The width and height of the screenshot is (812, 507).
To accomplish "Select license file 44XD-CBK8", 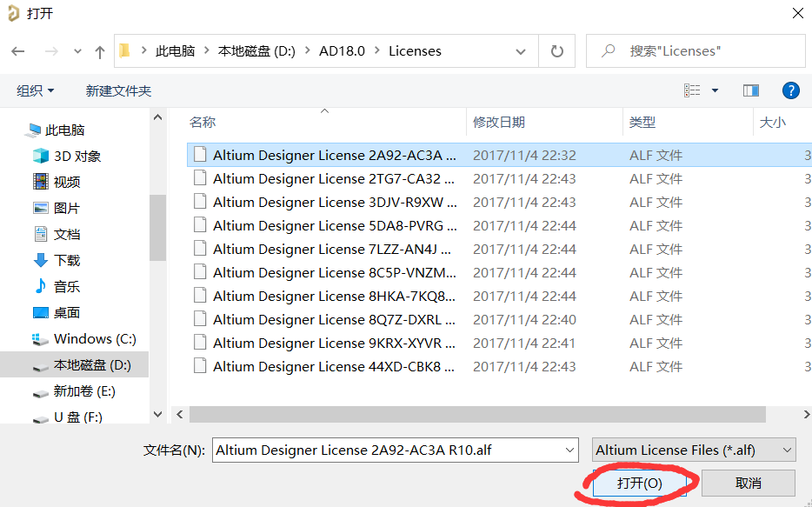I will (334, 367).
